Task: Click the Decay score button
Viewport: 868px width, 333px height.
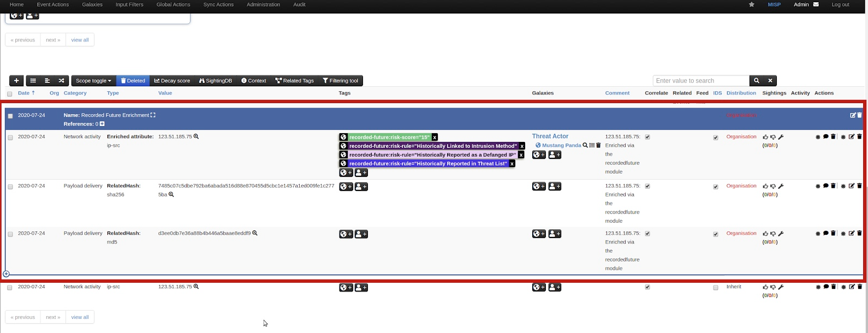Action: click(172, 81)
